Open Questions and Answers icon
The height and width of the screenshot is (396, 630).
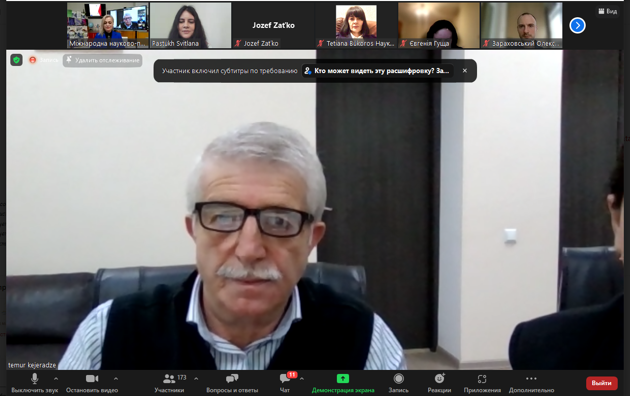pos(232,379)
